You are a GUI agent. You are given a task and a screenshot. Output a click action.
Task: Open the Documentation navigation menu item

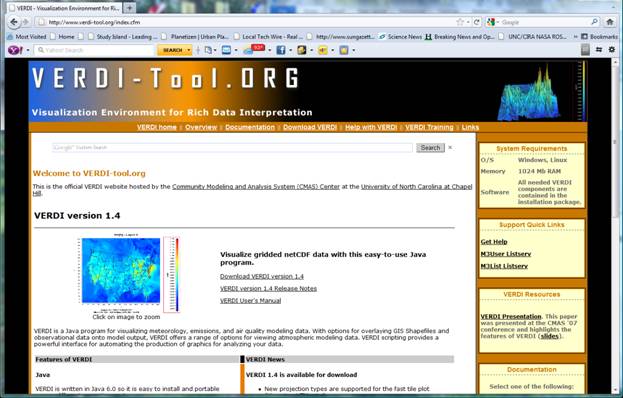[x=250, y=127]
